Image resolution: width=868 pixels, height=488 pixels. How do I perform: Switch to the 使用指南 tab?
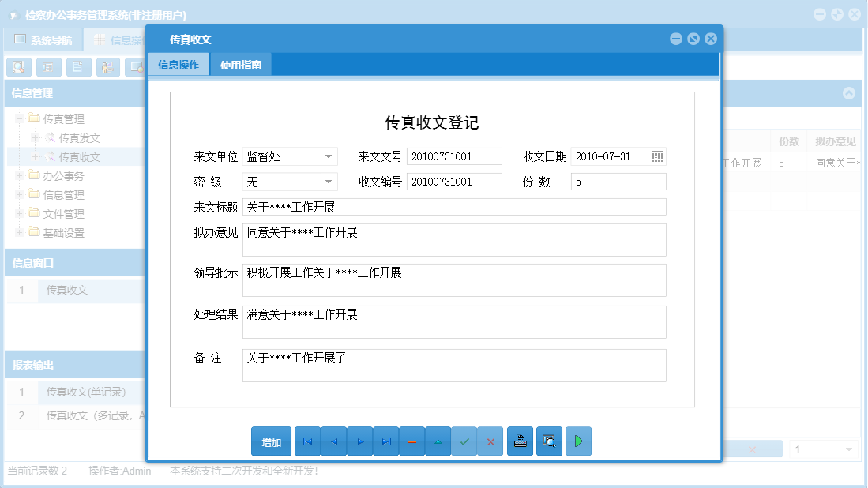click(x=241, y=65)
